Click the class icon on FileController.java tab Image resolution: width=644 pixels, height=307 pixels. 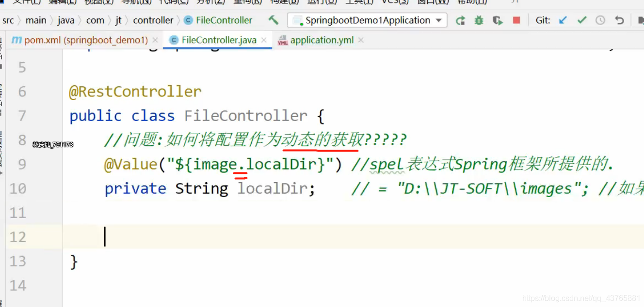coord(174,40)
